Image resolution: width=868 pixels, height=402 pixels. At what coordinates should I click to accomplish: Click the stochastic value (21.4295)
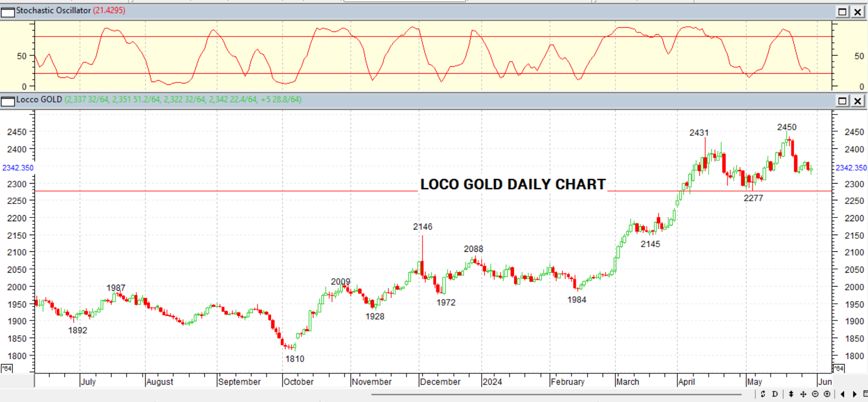coord(109,10)
